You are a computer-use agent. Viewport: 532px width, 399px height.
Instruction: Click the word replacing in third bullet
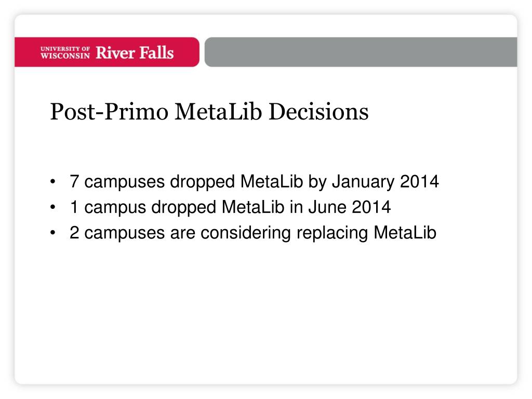(332, 233)
